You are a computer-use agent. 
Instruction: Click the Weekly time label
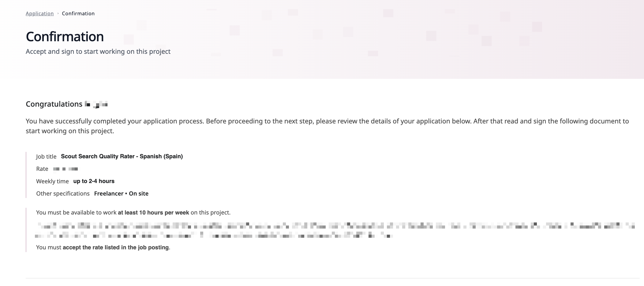point(52,181)
